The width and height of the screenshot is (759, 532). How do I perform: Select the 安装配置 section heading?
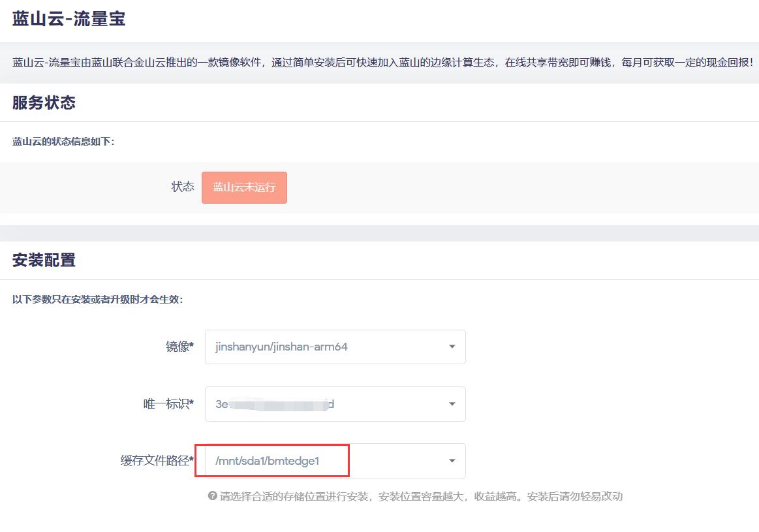click(44, 260)
